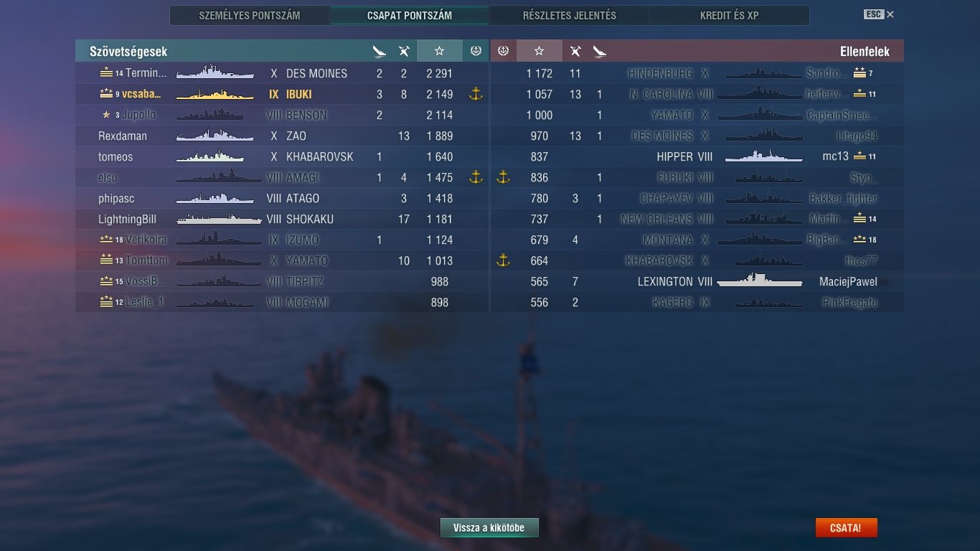The height and width of the screenshot is (551, 980).
Task: Click enemies base capture helm icon
Action: (x=503, y=51)
